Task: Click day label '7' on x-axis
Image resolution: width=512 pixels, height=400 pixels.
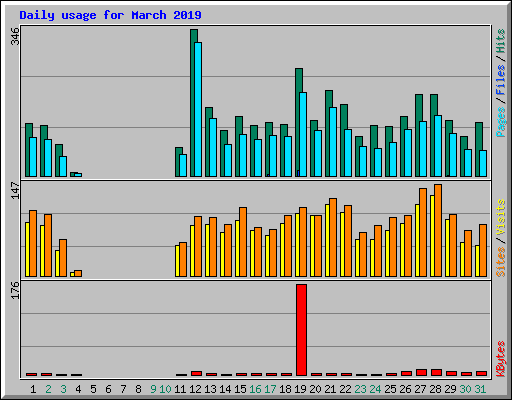Action: point(123,389)
